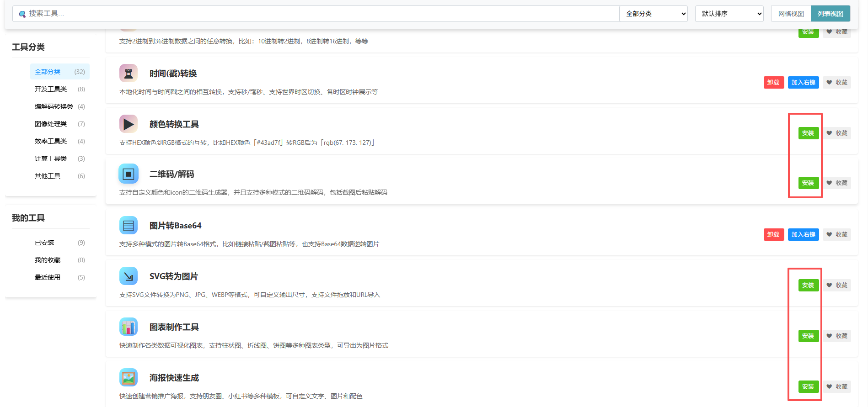
Task: Click the 海报快速生成 picture icon
Action: point(129,378)
